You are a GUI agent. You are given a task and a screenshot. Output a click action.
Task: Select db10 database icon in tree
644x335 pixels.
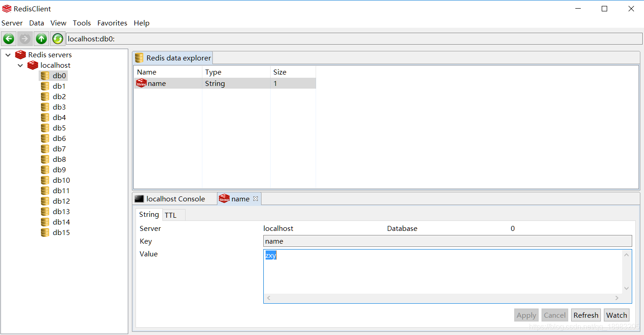point(45,180)
